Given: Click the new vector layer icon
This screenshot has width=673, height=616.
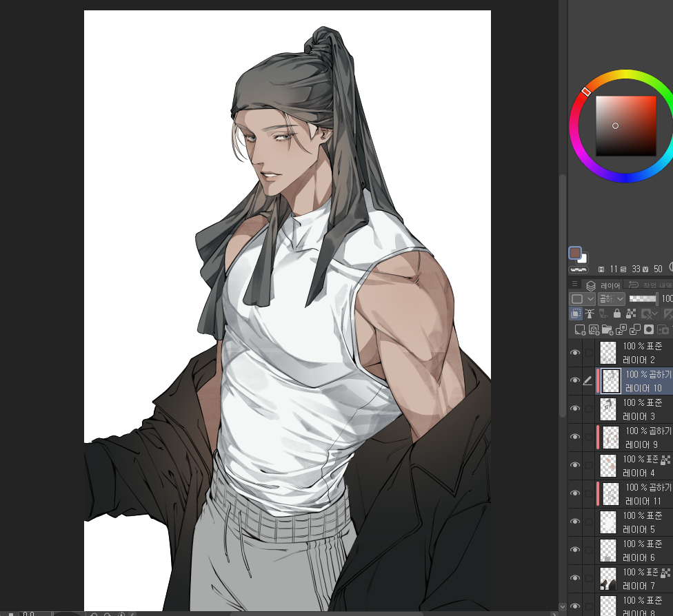Looking at the screenshot, I should coord(593,330).
